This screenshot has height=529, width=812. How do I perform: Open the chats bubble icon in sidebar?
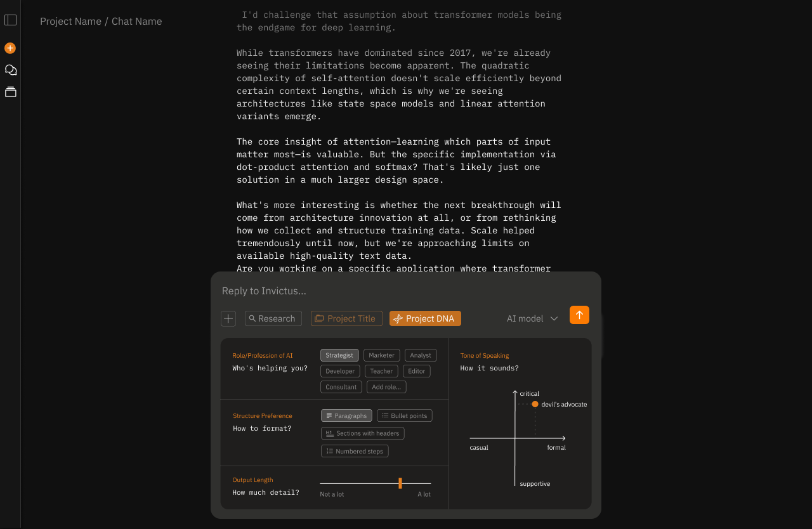10,70
